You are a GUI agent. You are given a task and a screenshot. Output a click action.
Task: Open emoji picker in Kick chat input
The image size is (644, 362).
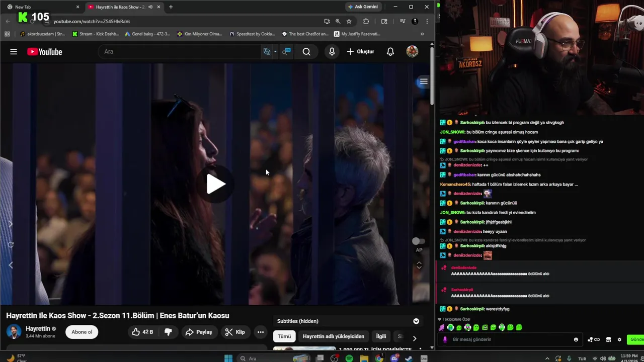tap(576, 339)
